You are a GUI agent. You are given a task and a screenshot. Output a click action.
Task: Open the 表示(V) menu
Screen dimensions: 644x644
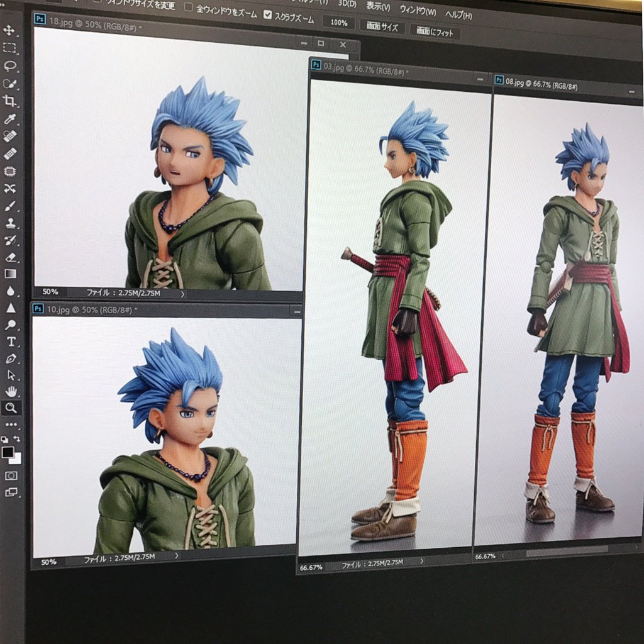378,7
